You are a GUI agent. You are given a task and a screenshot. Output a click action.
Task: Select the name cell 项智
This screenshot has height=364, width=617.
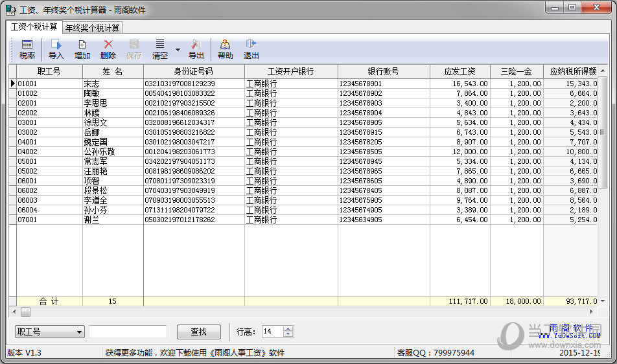[x=113, y=181]
